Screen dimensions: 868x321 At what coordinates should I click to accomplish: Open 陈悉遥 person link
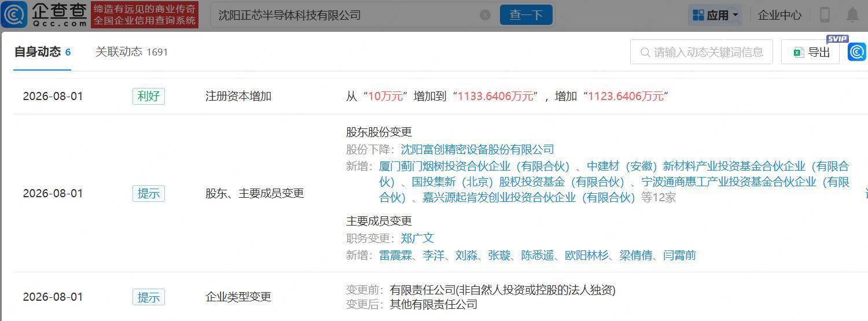538,255
